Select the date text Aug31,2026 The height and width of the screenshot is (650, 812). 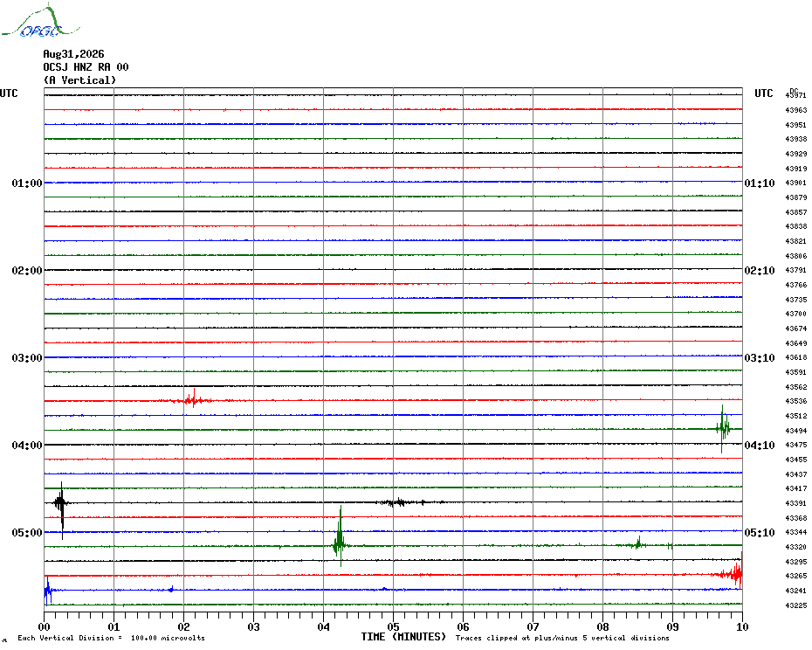73,54
